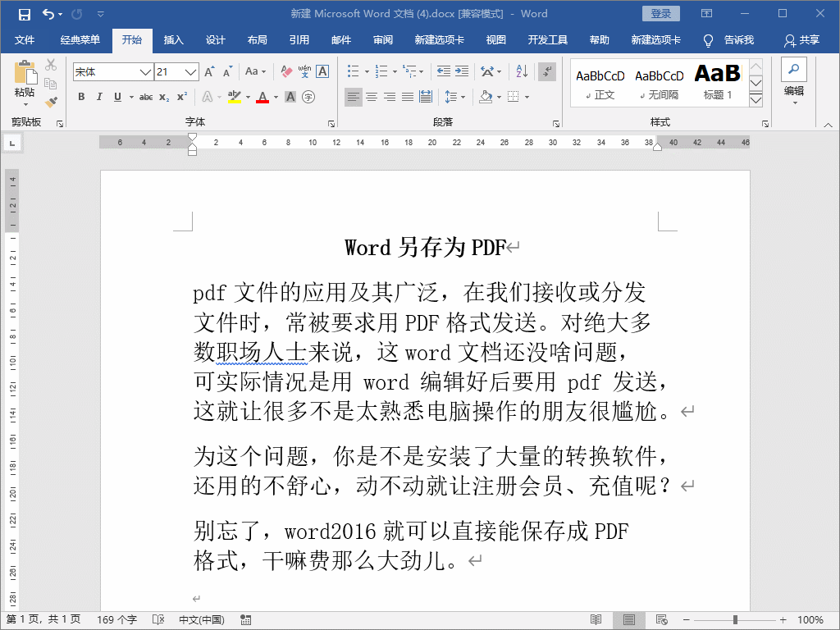Toggle character shading button
The width and height of the screenshot is (840, 630).
pyautogui.click(x=290, y=97)
